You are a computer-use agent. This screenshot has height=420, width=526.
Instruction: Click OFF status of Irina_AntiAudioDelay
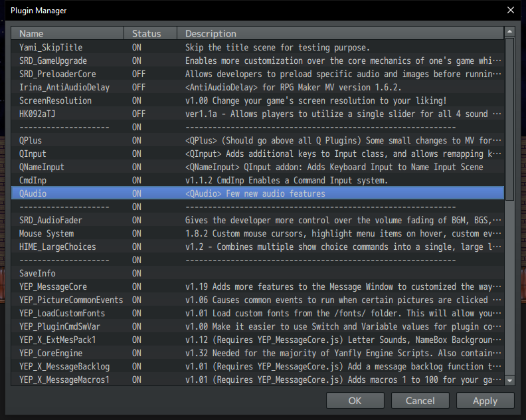139,87
